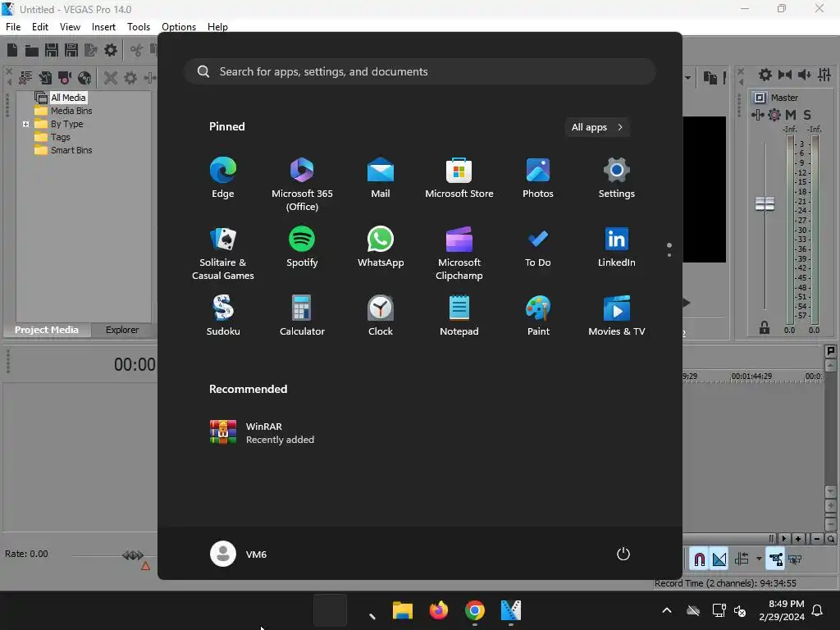Click the Start menu search box
840x630 pixels.
point(420,72)
